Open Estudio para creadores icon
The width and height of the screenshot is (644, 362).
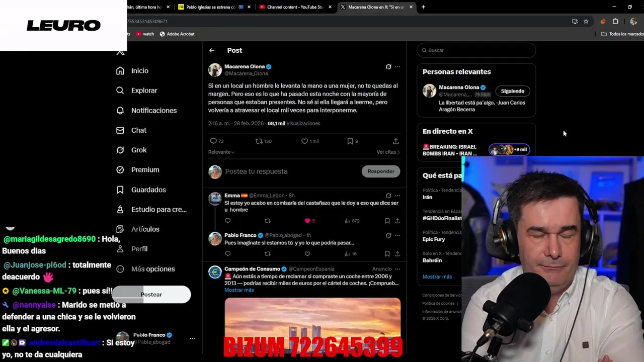(120, 210)
